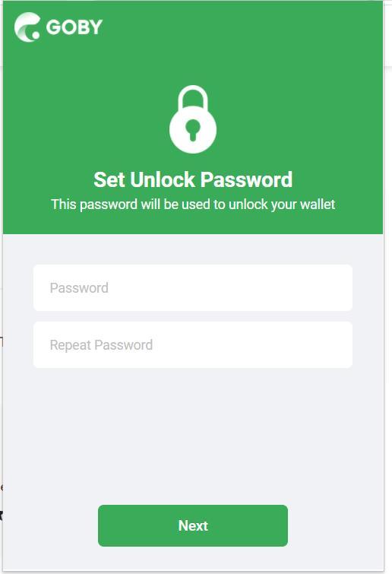Click the word 'Next' on the green button
Screen dimensions: 392x574
tap(193, 525)
